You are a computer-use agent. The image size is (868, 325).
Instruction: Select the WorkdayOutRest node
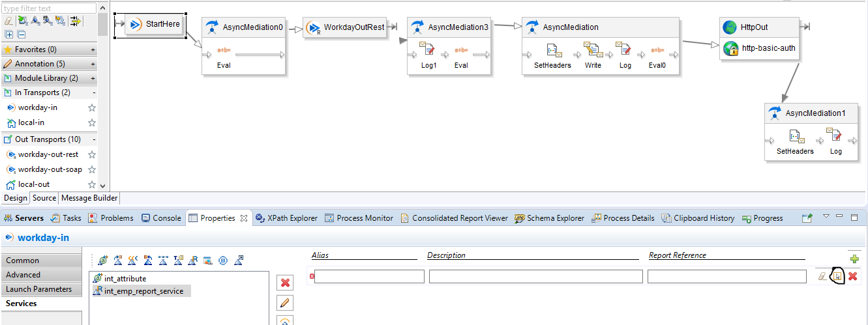pos(344,27)
